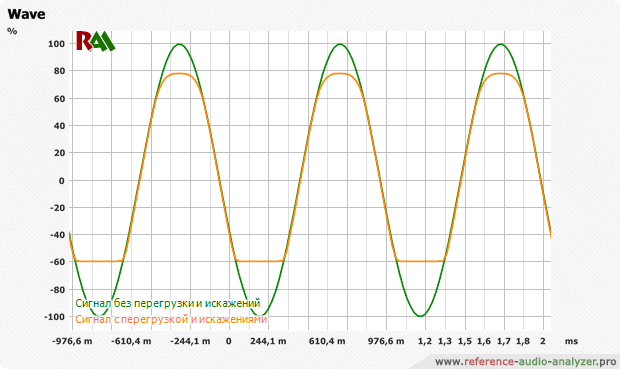Click the 60 label on the Y axis
This screenshot has width=620, height=369.
coord(59,99)
